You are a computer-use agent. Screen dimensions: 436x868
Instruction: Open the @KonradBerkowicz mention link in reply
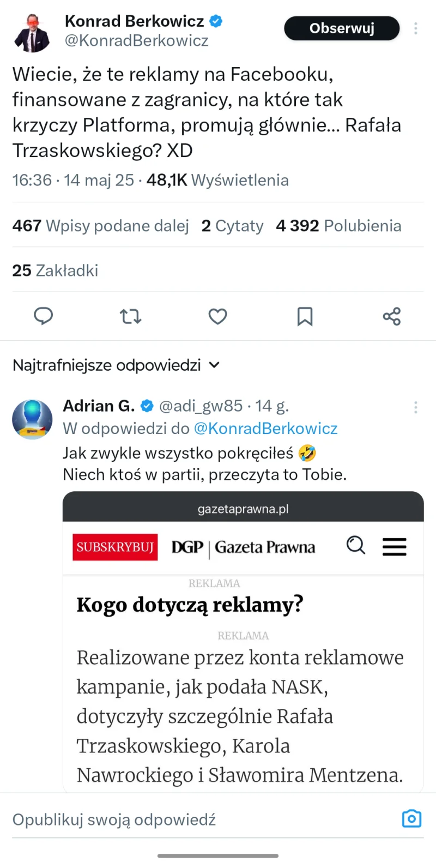click(265, 429)
